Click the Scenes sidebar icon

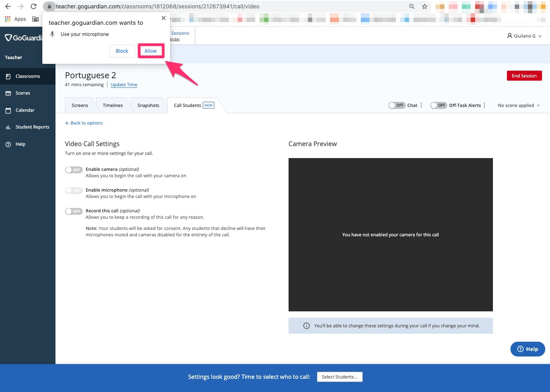click(8, 93)
